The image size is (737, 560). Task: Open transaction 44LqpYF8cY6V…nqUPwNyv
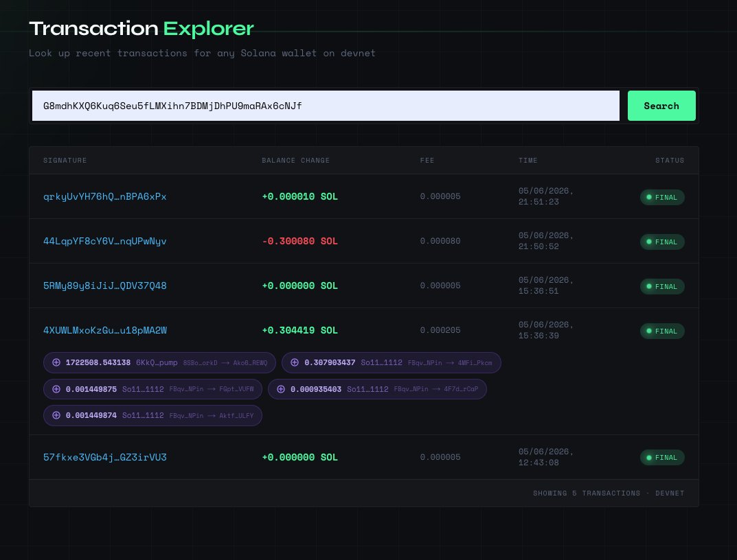(105, 241)
